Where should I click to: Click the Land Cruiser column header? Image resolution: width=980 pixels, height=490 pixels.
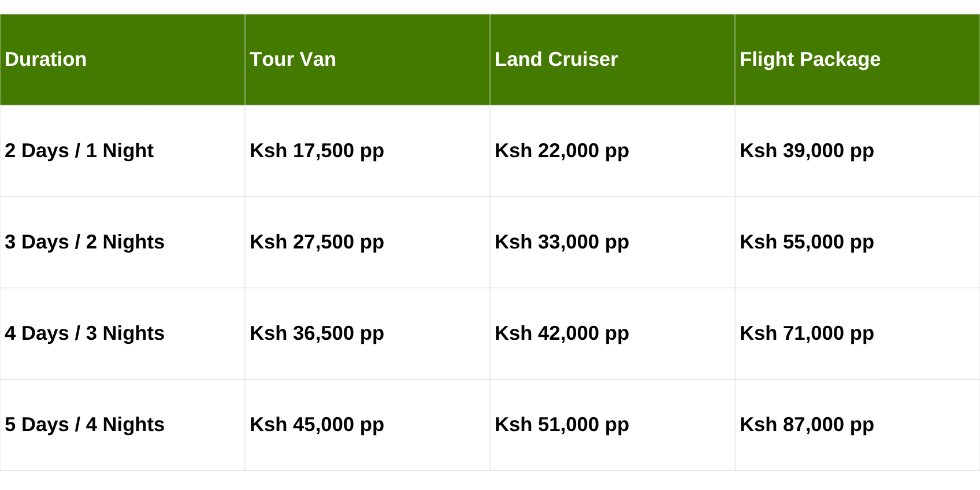(x=556, y=60)
